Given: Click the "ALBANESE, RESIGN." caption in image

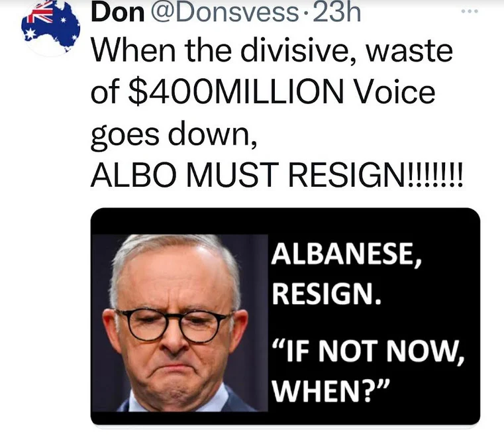Looking at the screenshot, I should [346, 274].
